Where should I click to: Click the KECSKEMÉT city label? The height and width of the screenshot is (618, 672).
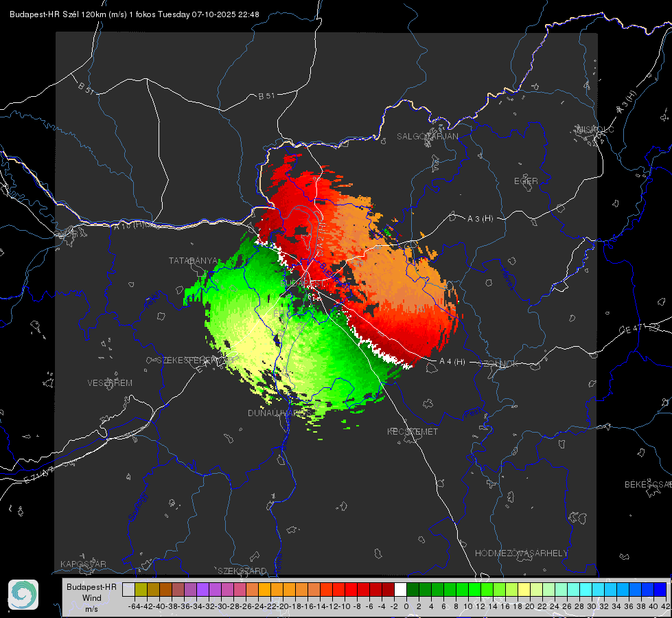[x=413, y=432]
